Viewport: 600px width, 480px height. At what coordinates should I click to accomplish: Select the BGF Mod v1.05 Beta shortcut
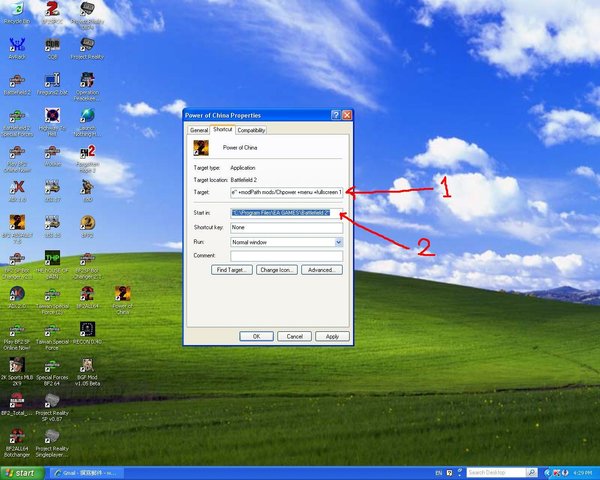pos(87,371)
